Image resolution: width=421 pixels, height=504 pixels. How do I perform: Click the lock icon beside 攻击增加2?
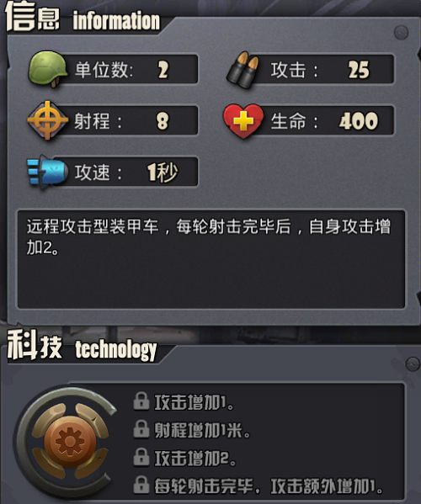click(x=141, y=458)
